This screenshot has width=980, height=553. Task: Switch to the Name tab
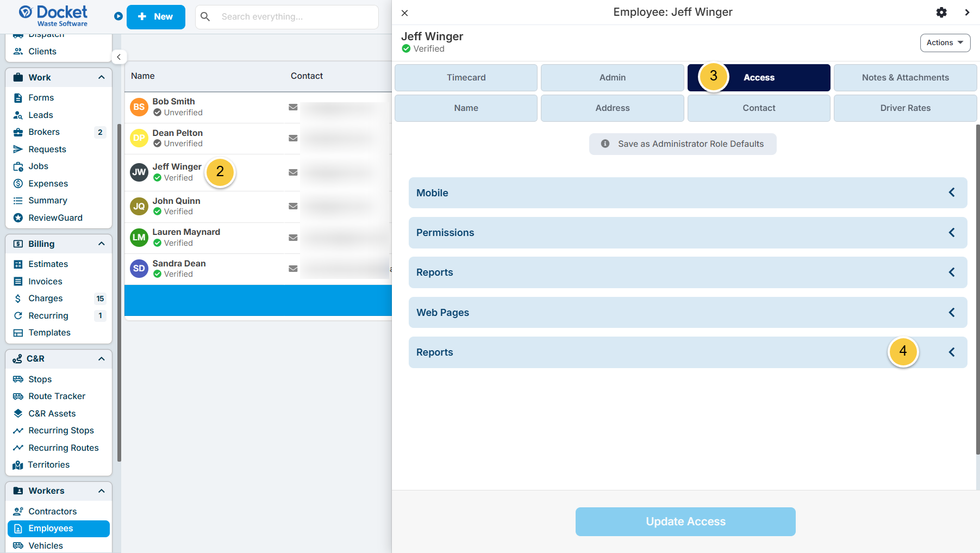[x=466, y=108]
